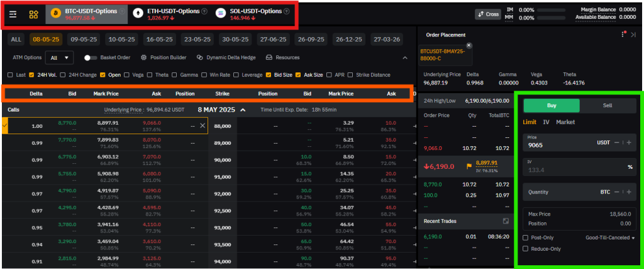Click the yellow flag mark price icon
The height and width of the screenshot is (269, 644).
[469, 166]
